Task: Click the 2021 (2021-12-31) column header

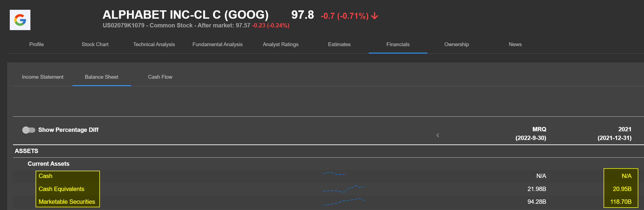Action: [x=615, y=133]
